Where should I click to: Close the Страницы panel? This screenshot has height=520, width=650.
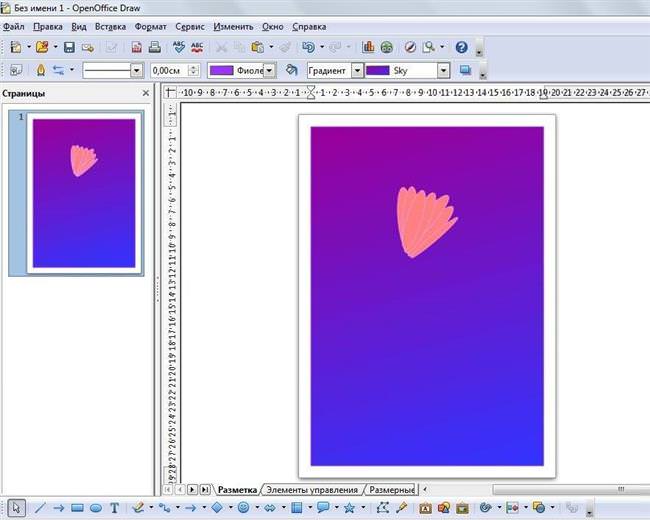coord(146,93)
